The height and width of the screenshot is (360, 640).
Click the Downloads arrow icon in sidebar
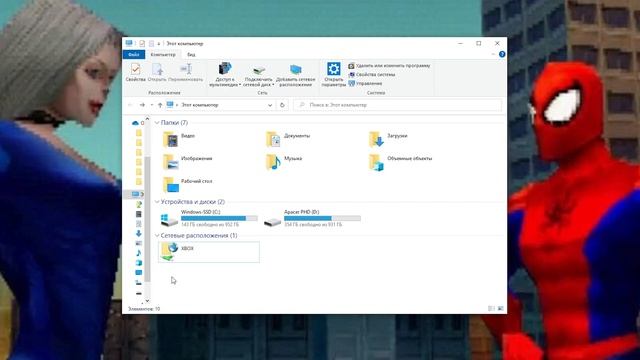pyautogui.click(x=139, y=233)
